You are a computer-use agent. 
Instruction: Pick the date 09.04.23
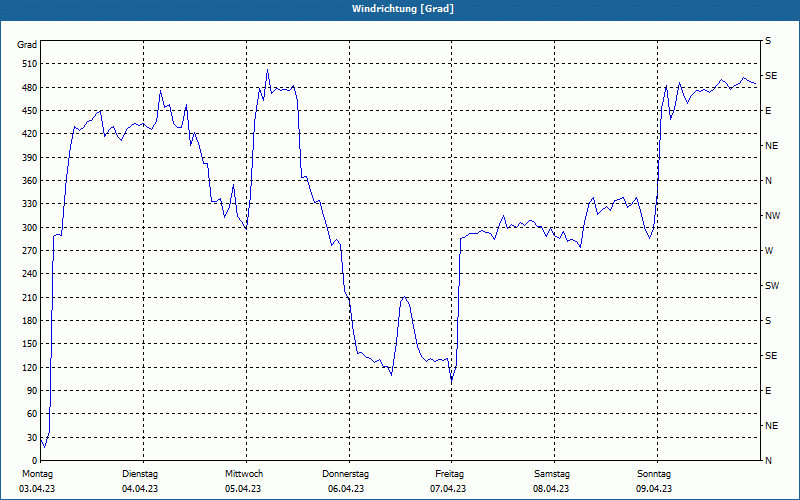point(654,489)
